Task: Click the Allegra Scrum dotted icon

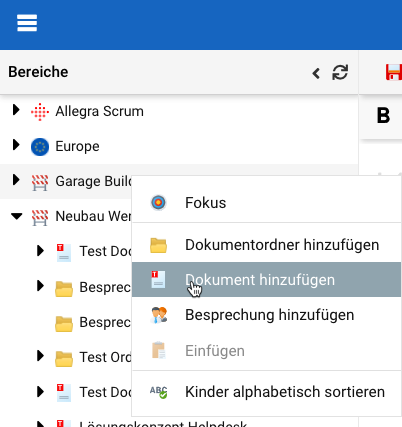Action: (40, 112)
